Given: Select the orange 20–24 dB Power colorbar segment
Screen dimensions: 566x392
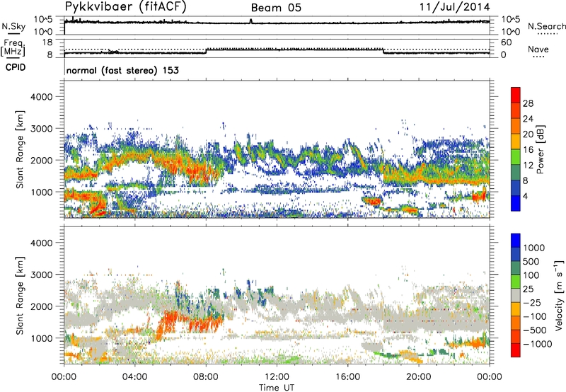Looking at the screenshot, I should [x=516, y=126].
